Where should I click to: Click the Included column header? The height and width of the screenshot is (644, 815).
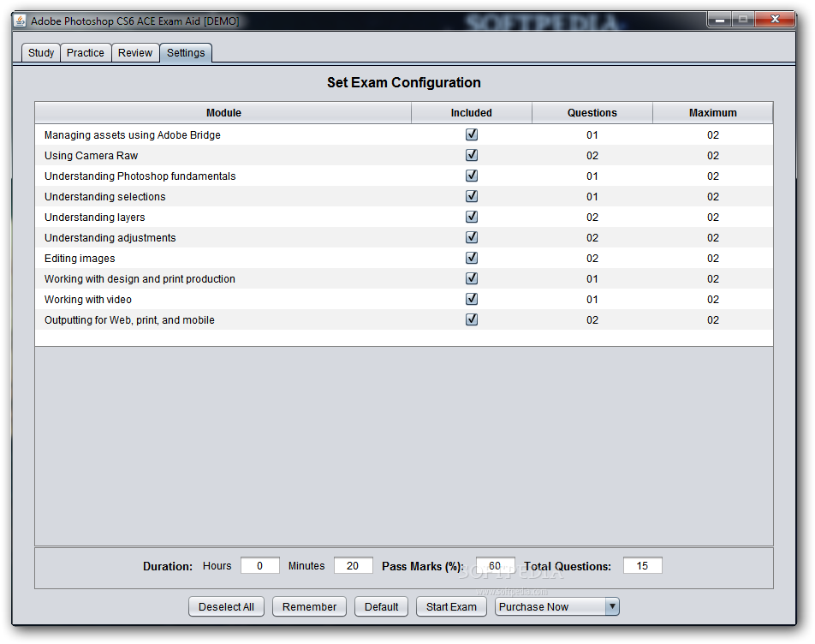point(472,113)
